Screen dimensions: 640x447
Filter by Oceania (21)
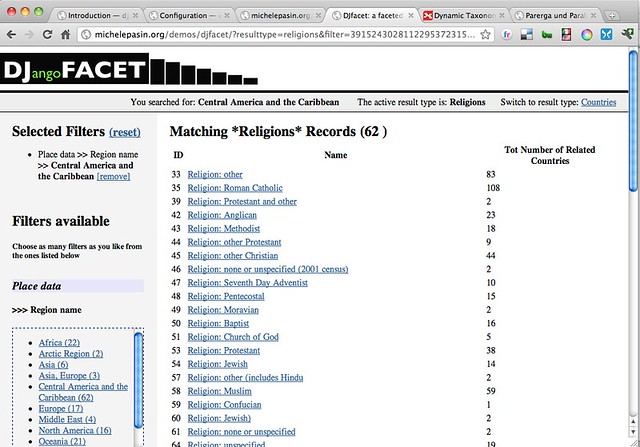(62, 442)
